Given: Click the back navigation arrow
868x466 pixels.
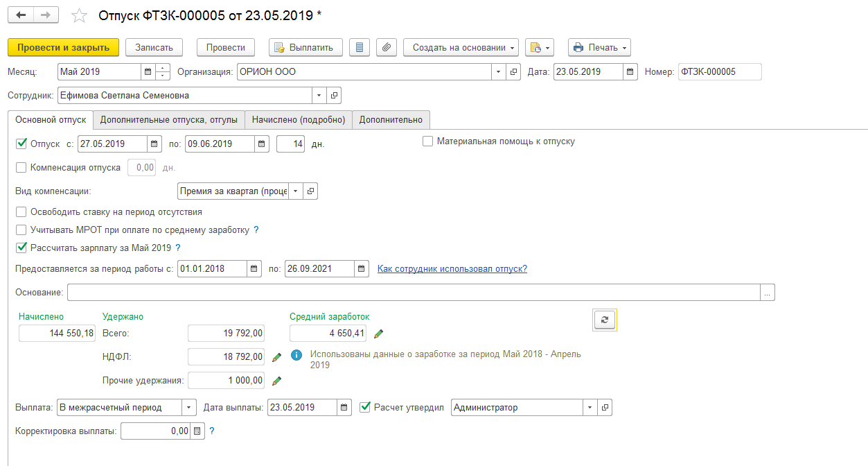Looking at the screenshot, I should 20,15.
